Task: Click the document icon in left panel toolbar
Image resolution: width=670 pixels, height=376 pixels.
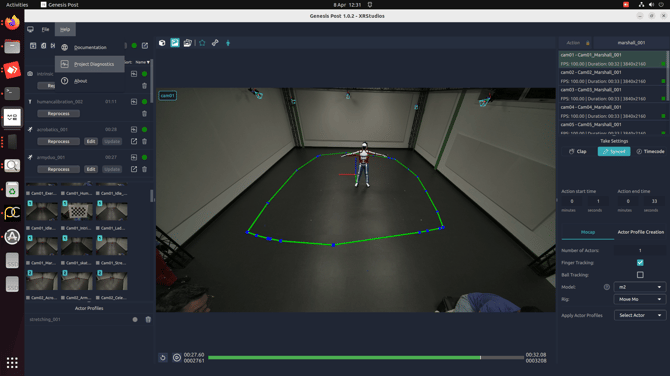Action: pos(44,45)
